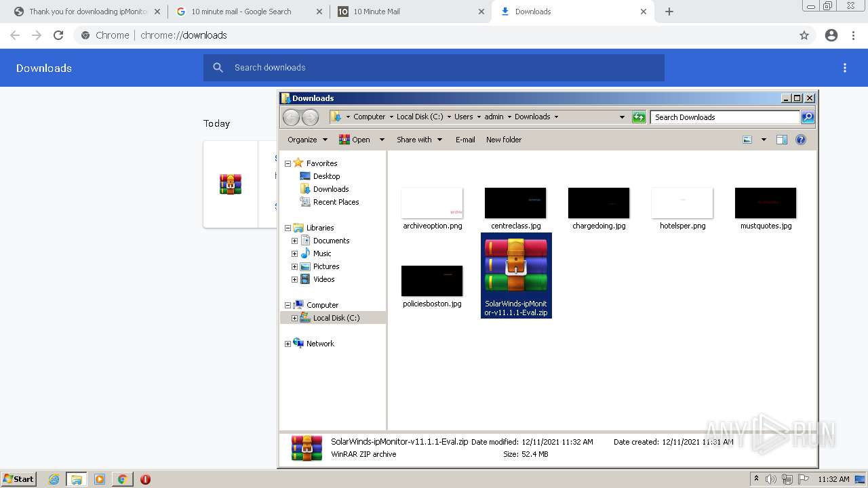Screen dimensions: 868x488
Task: Toggle the preview pane icon
Action: pos(782,140)
